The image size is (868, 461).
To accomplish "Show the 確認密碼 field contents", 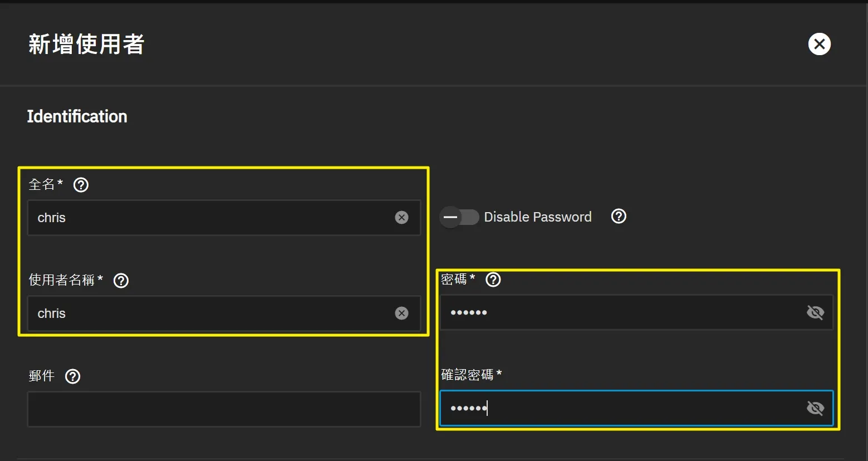I will click(x=815, y=408).
